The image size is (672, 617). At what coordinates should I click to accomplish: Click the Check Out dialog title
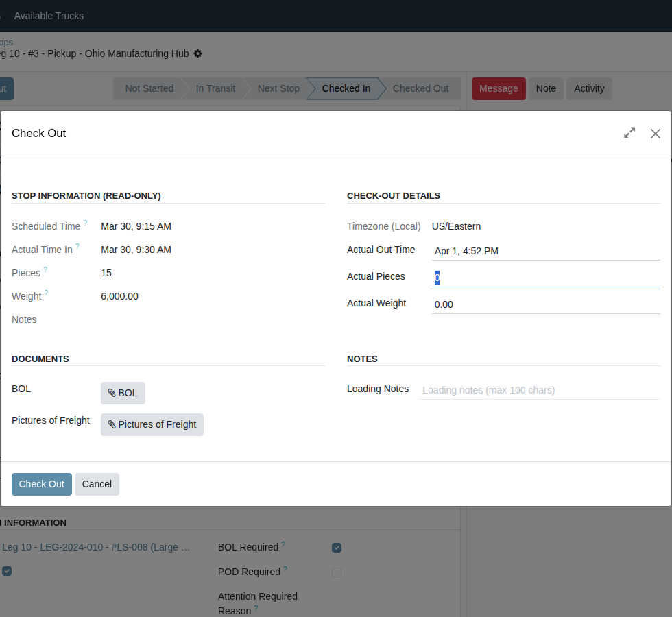pos(38,133)
